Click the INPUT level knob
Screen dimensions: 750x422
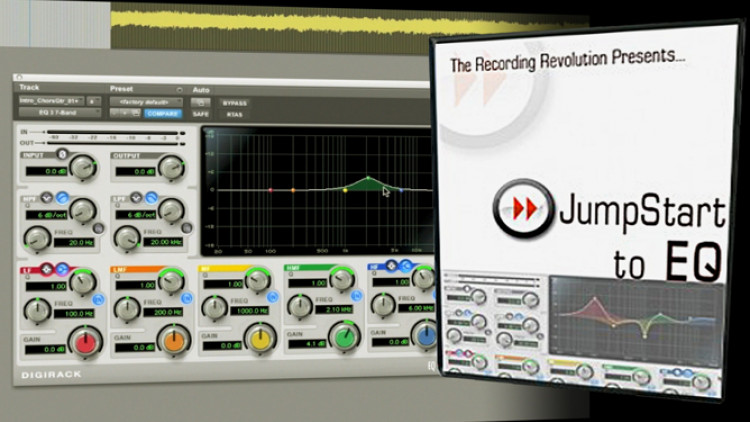pos(83,167)
